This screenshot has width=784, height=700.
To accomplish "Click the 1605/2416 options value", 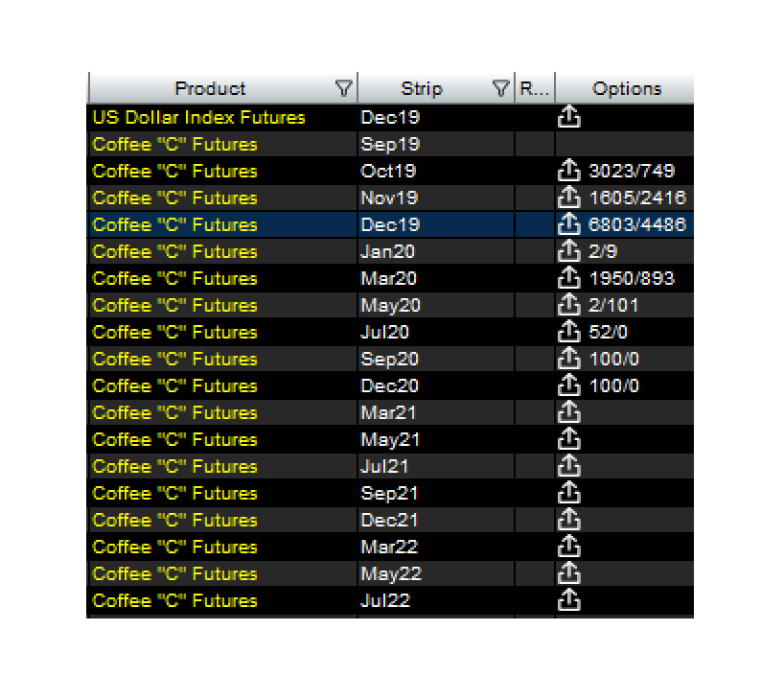I will pos(638,198).
